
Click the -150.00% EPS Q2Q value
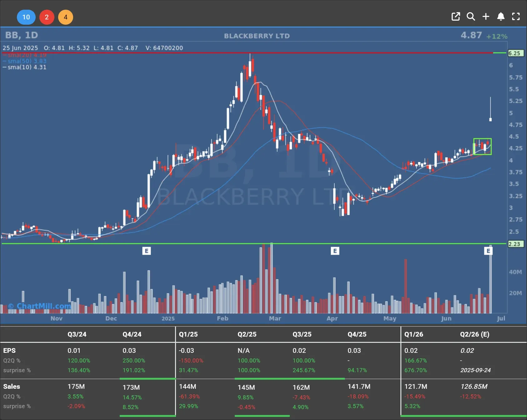[x=191, y=361]
